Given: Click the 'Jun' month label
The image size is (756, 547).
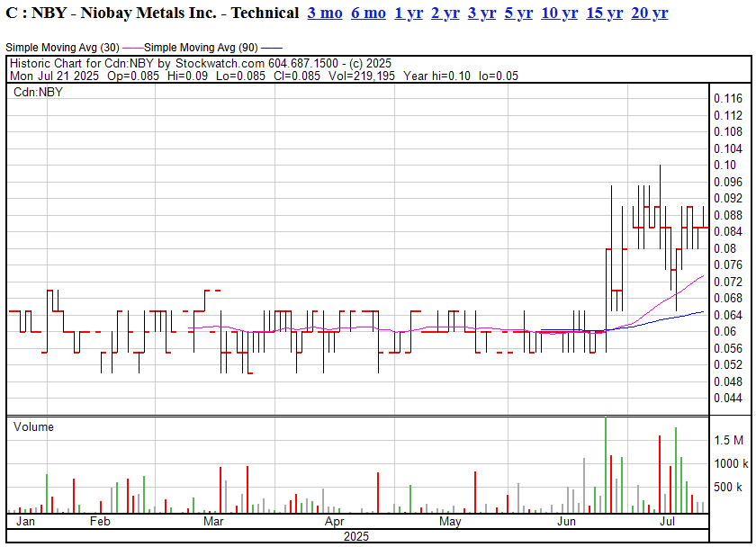Looking at the screenshot, I should (566, 522).
